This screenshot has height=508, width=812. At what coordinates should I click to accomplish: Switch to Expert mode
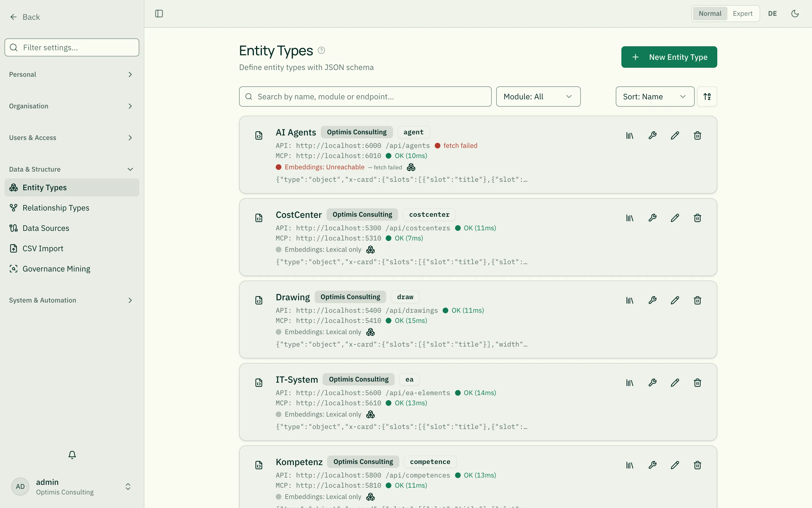point(743,14)
